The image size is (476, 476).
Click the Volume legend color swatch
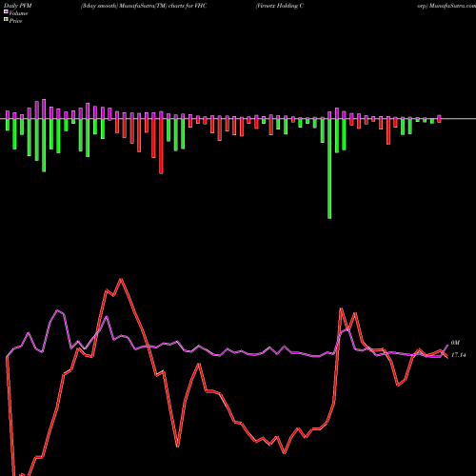6,11
